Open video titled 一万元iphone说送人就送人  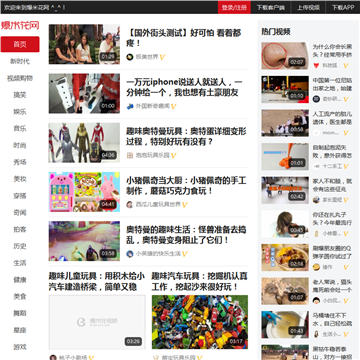click(x=184, y=87)
